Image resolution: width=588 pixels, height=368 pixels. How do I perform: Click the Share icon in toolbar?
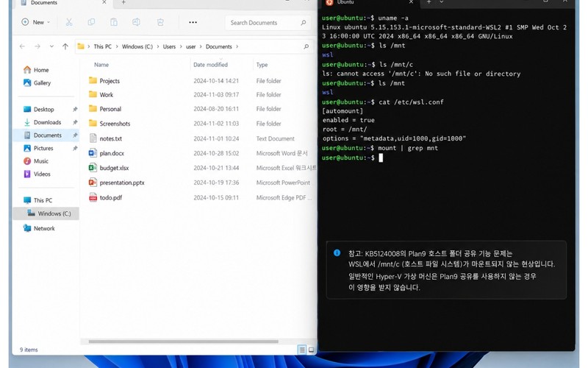pyautogui.click(x=160, y=23)
